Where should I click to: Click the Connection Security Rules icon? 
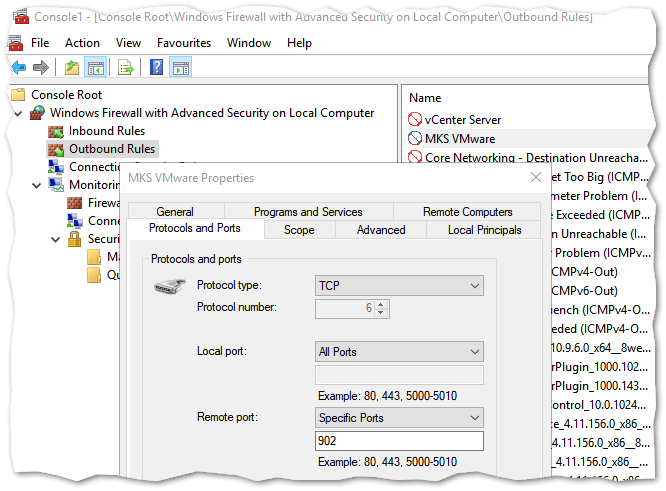(56, 167)
